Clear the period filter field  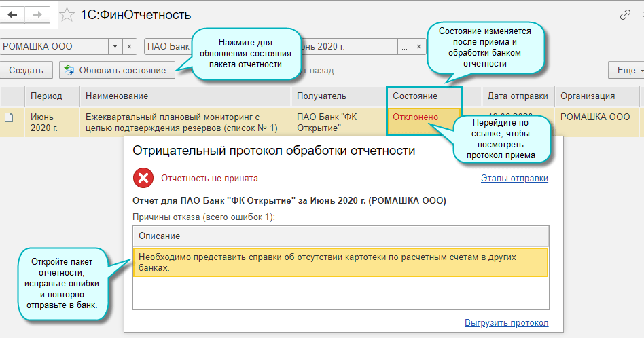coord(418,47)
